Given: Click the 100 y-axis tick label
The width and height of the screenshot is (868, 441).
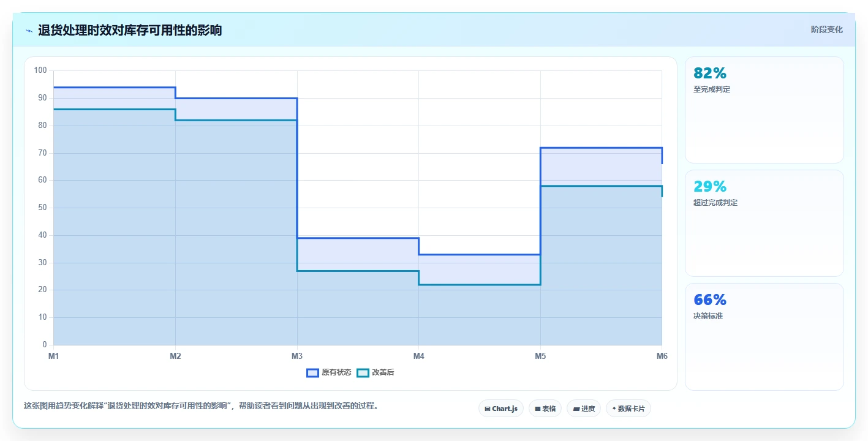Looking at the screenshot, I should click(x=40, y=70).
